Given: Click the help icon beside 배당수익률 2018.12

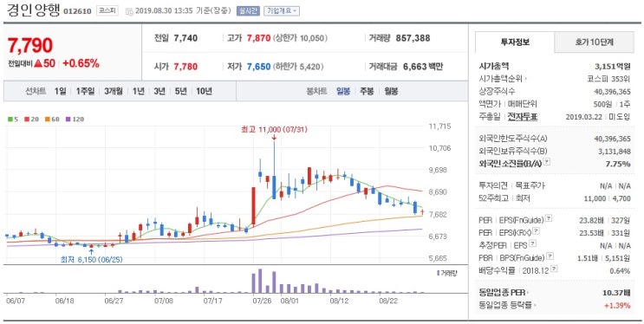Looking at the screenshot, I should click(x=554, y=269).
